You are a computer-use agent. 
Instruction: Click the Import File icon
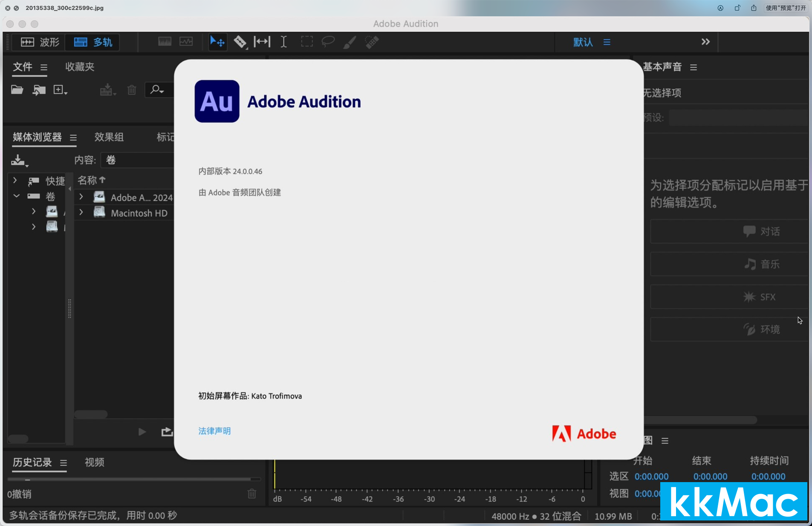tap(39, 90)
